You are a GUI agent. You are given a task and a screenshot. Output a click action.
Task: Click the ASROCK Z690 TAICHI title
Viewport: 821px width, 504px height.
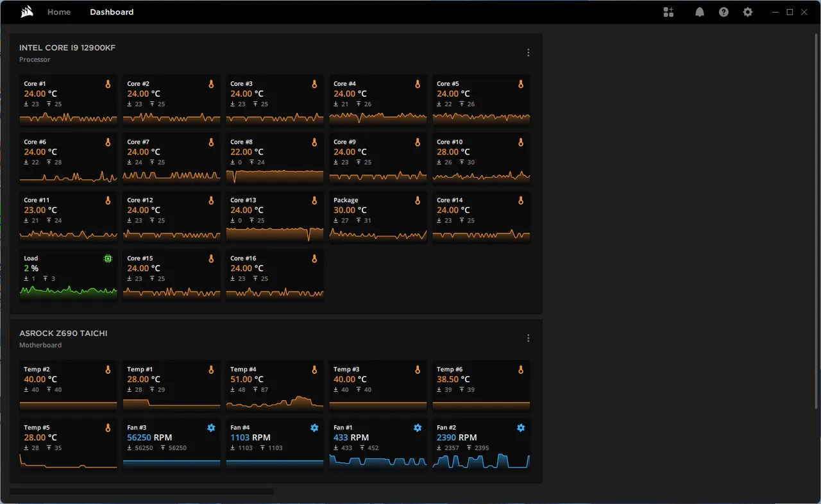click(63, 333)
